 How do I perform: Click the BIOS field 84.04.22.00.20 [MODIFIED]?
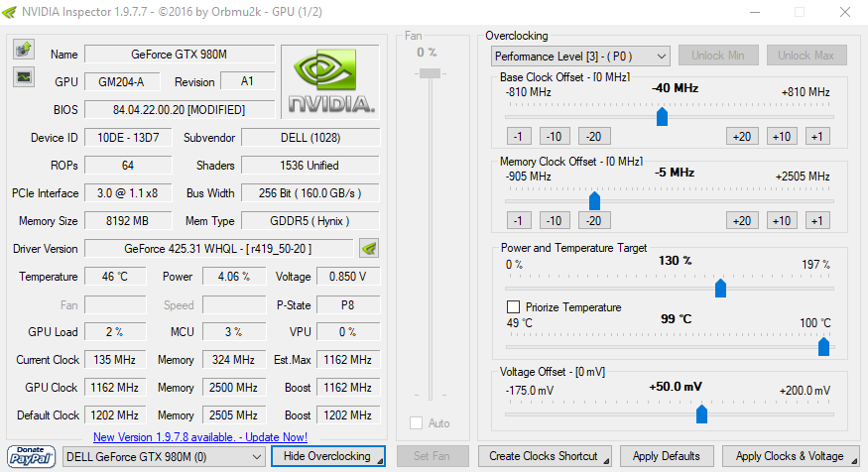coord(180,109)
